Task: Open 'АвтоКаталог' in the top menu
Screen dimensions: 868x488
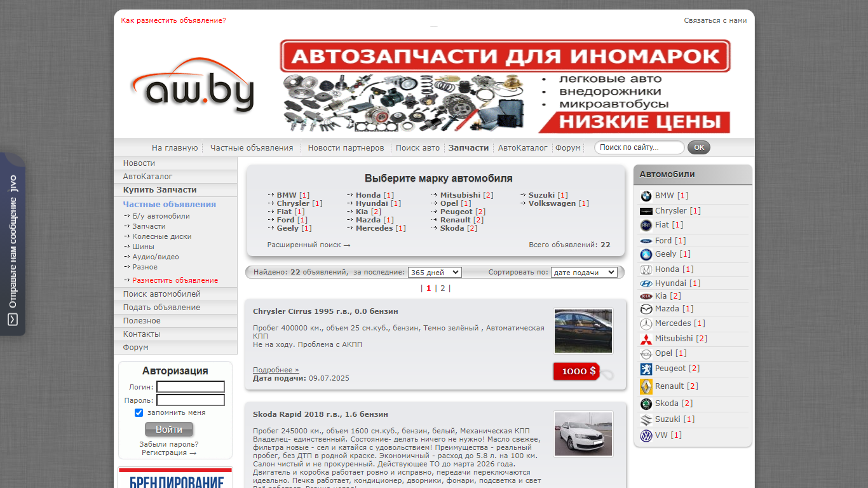Action: tap(522, 148)
